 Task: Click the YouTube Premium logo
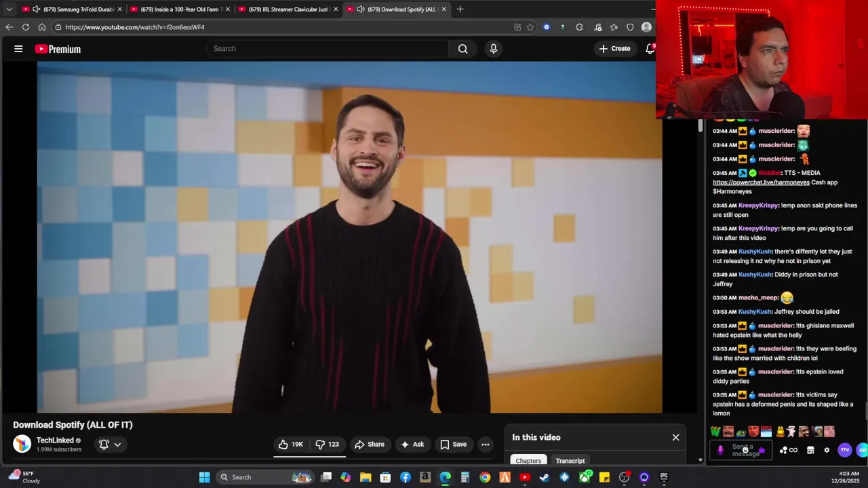[58, 49]
